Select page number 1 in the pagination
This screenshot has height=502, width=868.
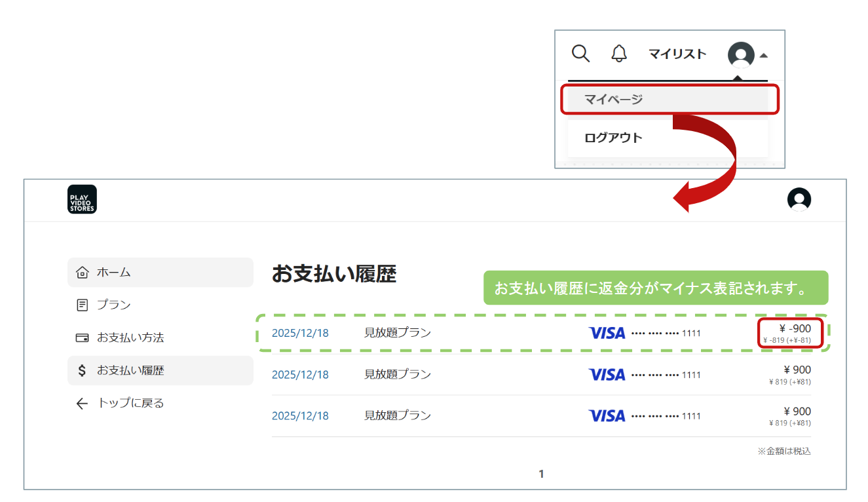coord(541,474)
